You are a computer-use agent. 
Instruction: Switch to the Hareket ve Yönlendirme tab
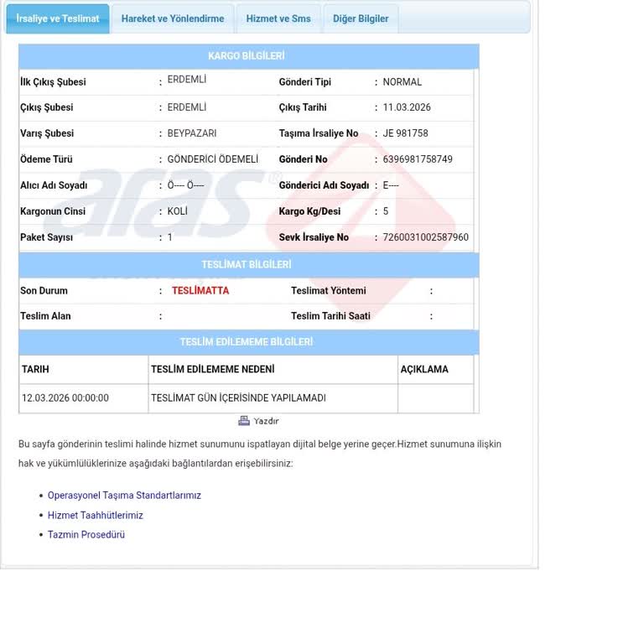pos(173,18)
